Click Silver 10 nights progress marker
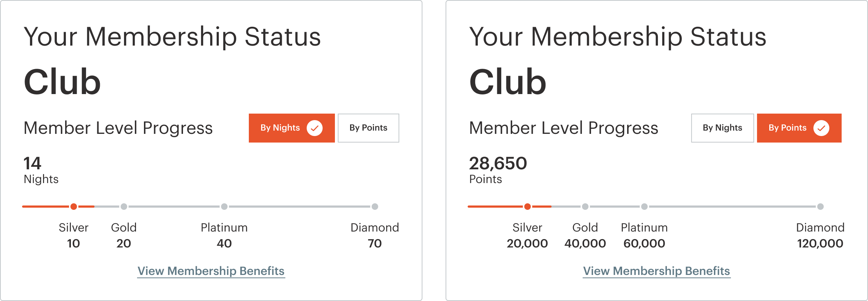This screenshot has width=868, height=301. pos(74,207)
